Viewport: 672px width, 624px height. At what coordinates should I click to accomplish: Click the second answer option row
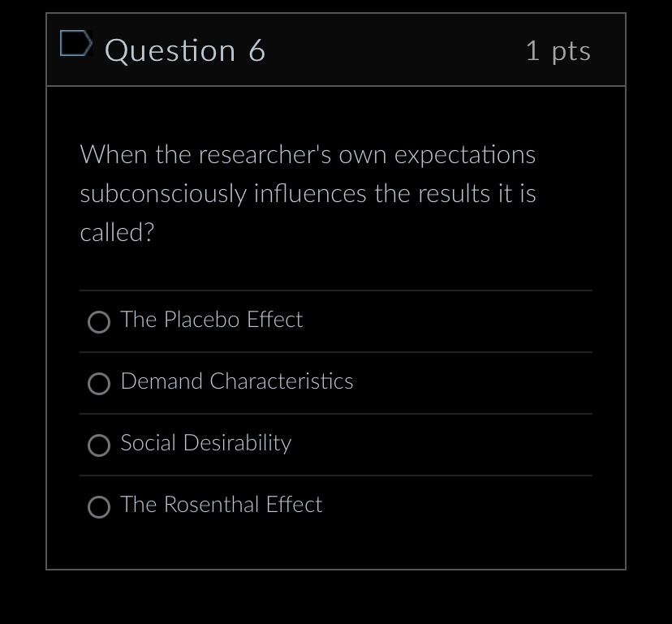coord(336,383)
